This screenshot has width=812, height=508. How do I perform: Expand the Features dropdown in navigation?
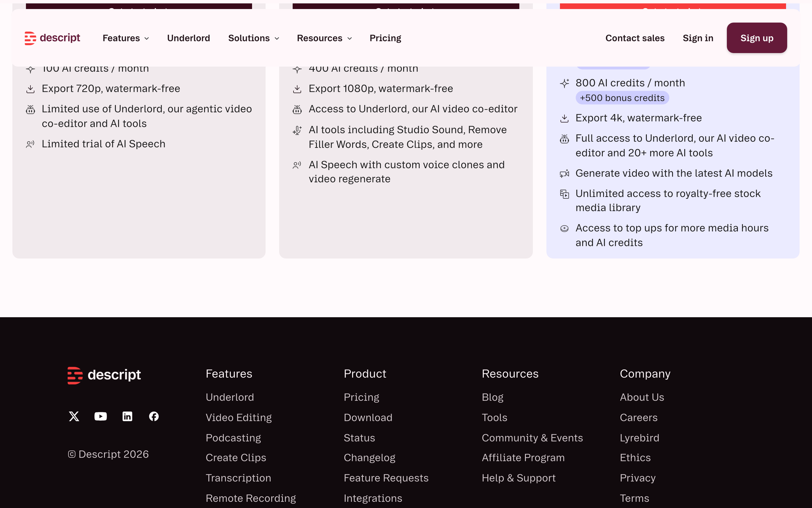tap(126, 38)
